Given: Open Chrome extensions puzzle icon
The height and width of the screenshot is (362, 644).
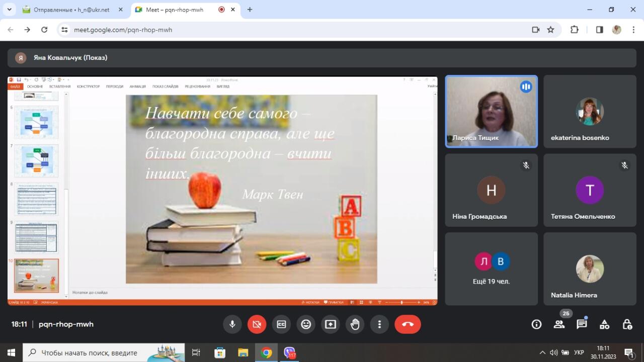Looking at the screenshot, I should 575,30.
